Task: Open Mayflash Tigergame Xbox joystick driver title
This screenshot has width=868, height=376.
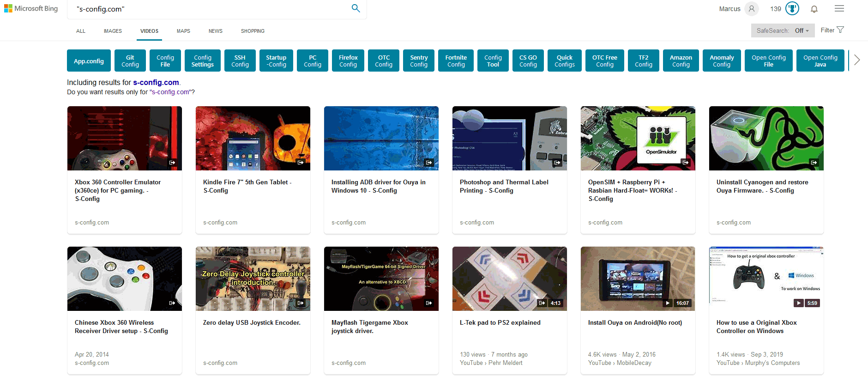Action: 370,327
